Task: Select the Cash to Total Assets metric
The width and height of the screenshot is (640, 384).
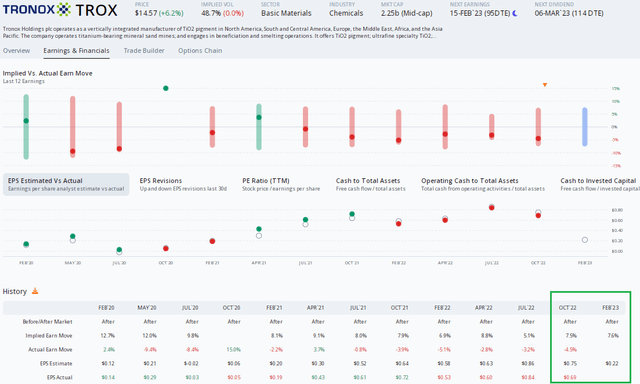Action: [x=371, y=184]
